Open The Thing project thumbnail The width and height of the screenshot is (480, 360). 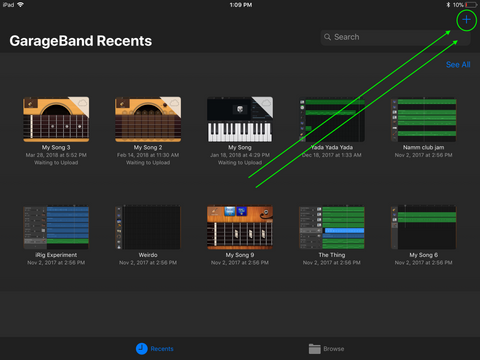[x=332, y=227]
